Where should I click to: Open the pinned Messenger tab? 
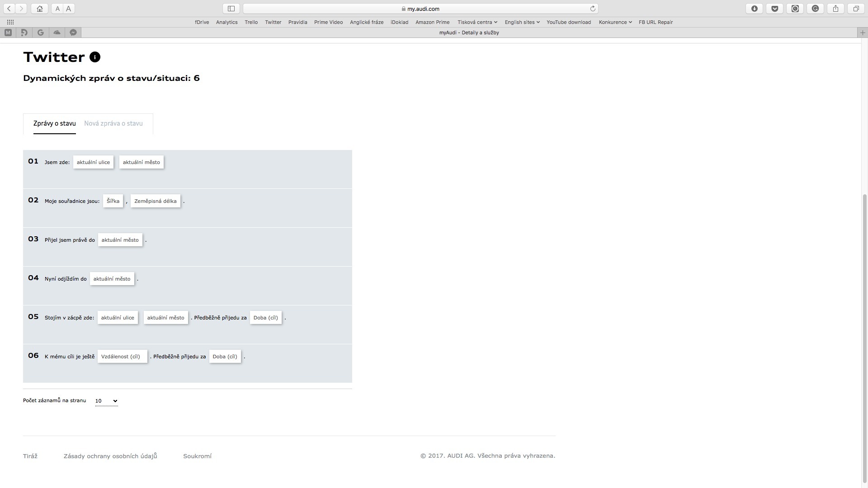click(x=73, y=32)
